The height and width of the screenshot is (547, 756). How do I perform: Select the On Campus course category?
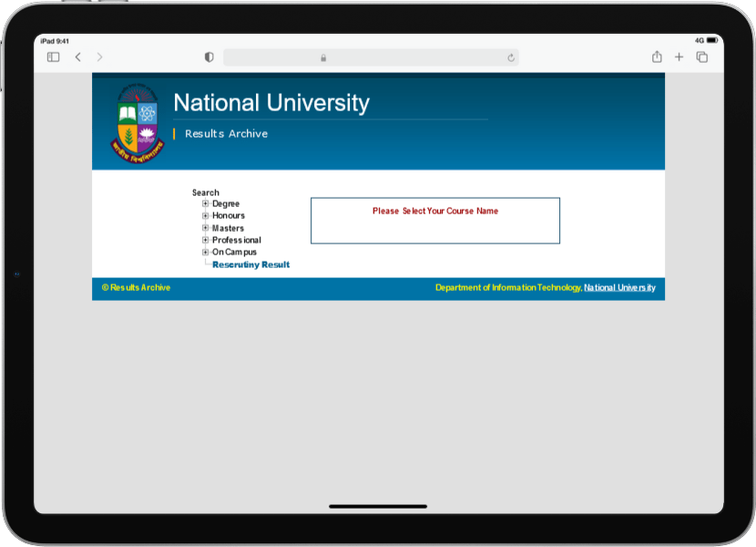tap(234, 252)
